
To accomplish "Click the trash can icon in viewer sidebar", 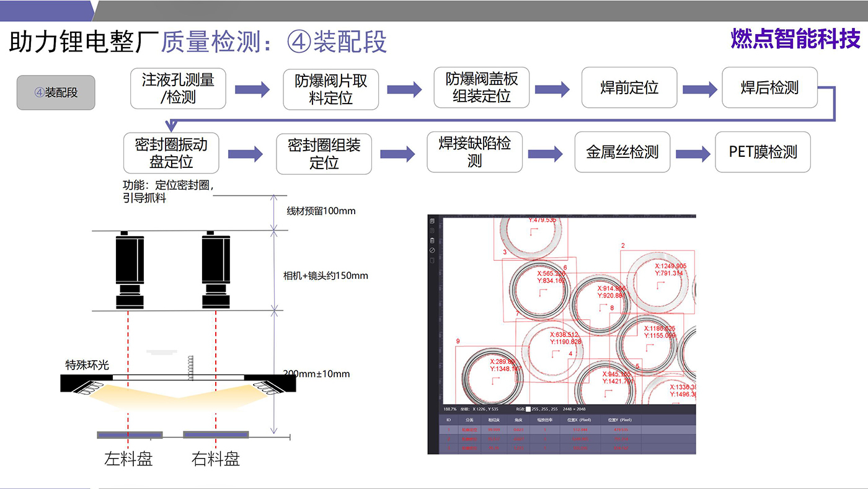I will [432, 240].
